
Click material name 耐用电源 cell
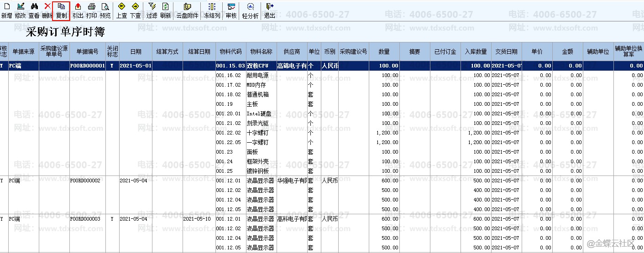(x=261, y=75)
